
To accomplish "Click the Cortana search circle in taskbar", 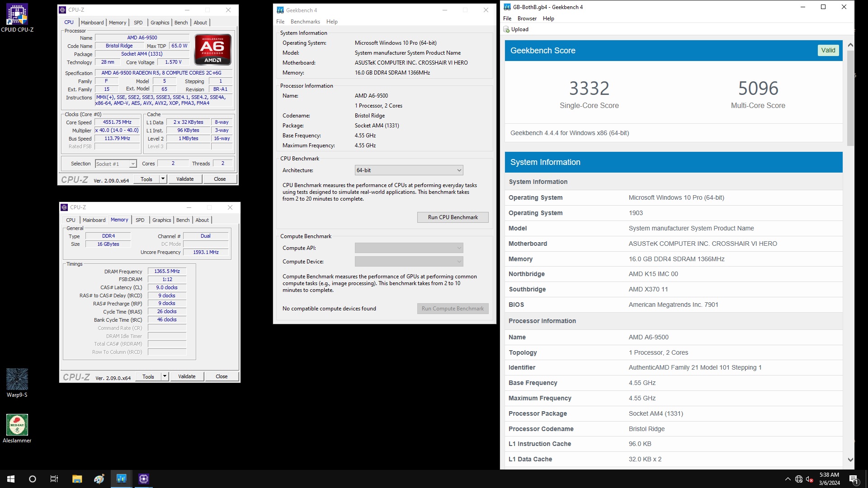I will coord(33,479).
